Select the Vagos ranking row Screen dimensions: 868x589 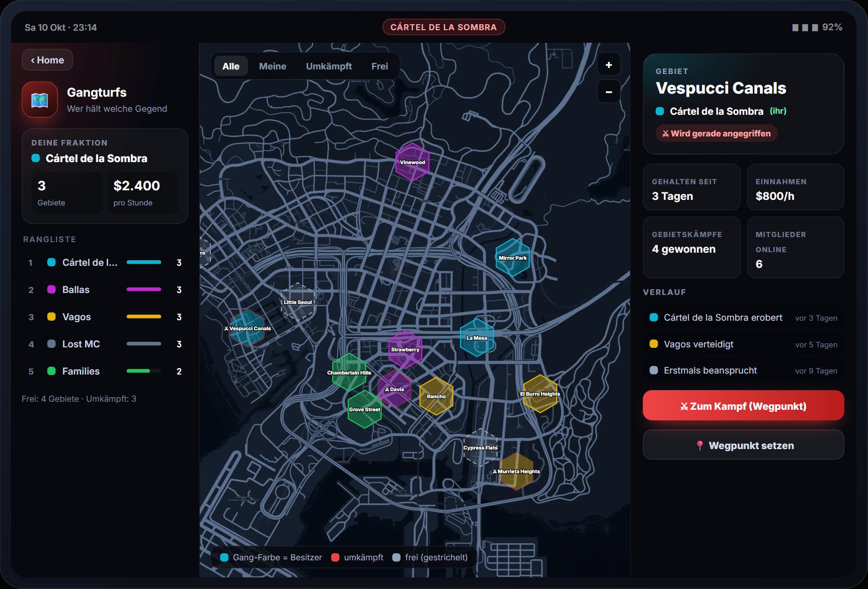click(105, 317)
